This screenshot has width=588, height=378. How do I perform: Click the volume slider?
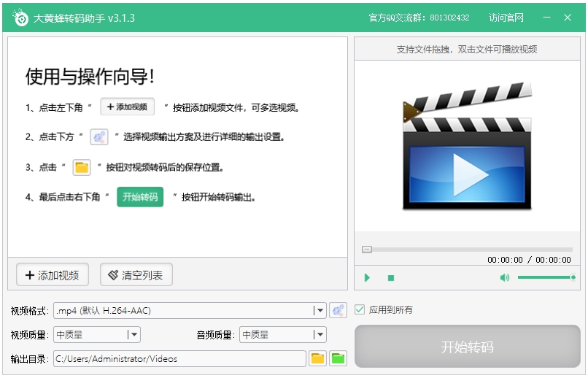tap(546, 277)
